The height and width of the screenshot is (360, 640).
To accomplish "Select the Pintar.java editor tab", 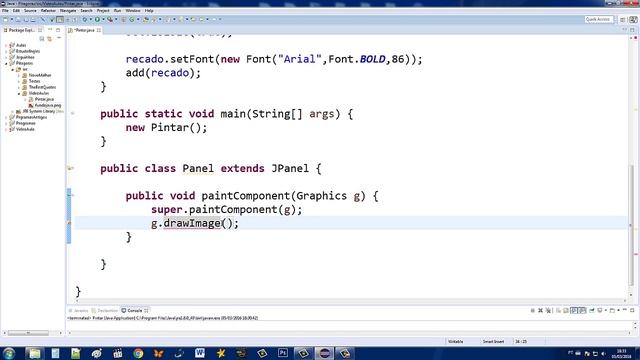I will pos(85,30).
